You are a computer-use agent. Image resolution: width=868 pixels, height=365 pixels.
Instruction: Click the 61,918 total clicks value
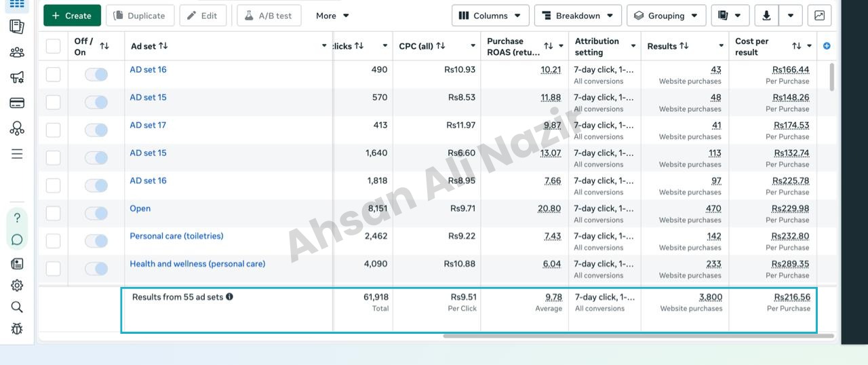[376, 296]
